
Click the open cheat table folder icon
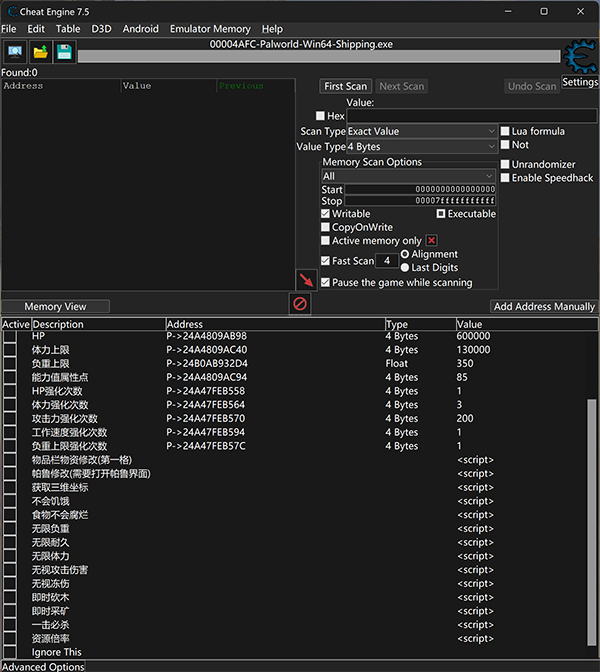40,52
